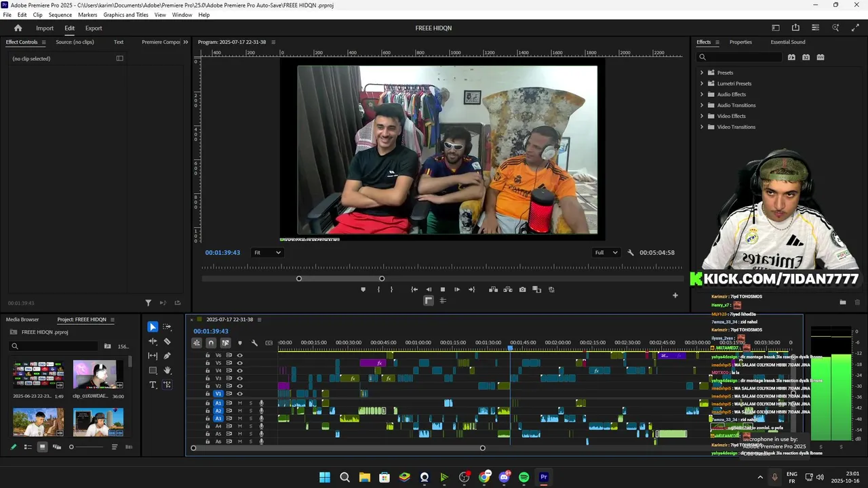Image resolution: width=868 pixels, height=488 pixels.
Task: Show hidden panels overflow chevron
Action: [186, 42]
